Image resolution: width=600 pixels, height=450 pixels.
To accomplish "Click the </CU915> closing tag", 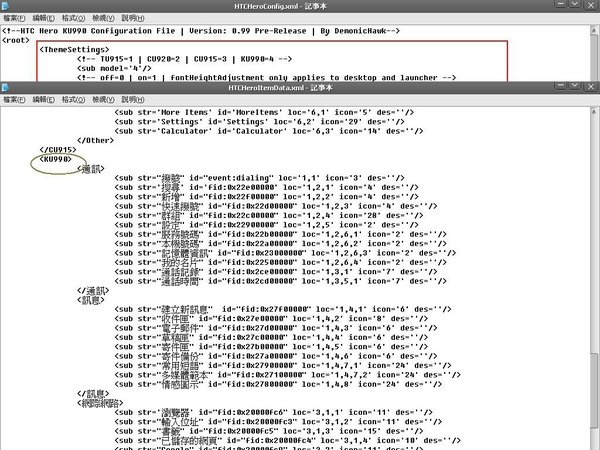I will 58,150.
